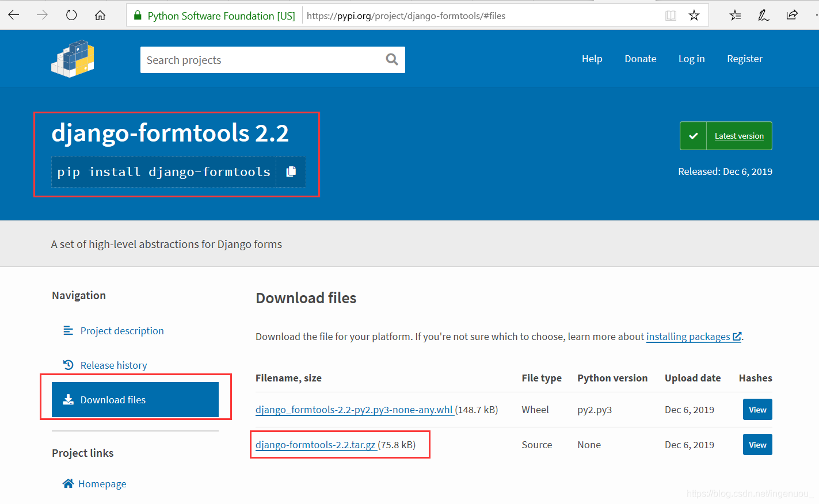Open the Release history section
This screenshot has width=819, height=504.
point(113,365)
